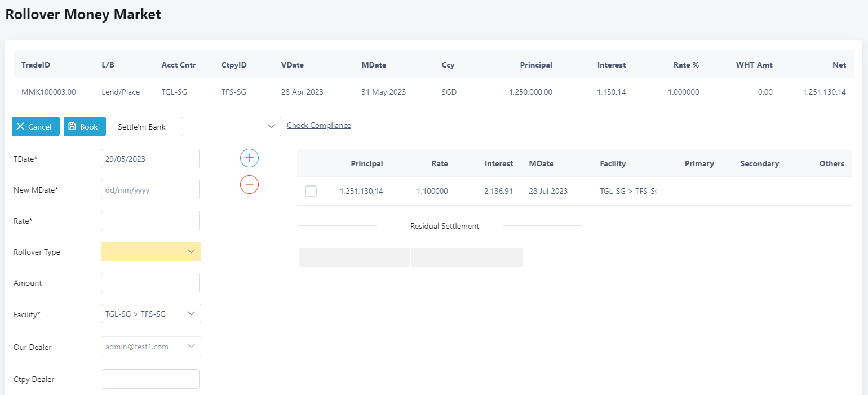
Task: Open the Rollover Type dropdown
Action: [x=151, y=251]
